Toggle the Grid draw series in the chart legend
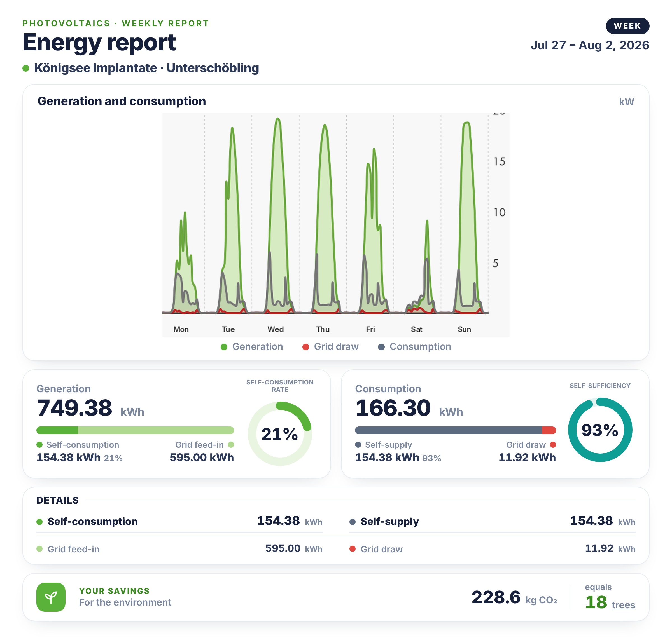This screenshot has height=638, width=672. (x=330, y=346)
